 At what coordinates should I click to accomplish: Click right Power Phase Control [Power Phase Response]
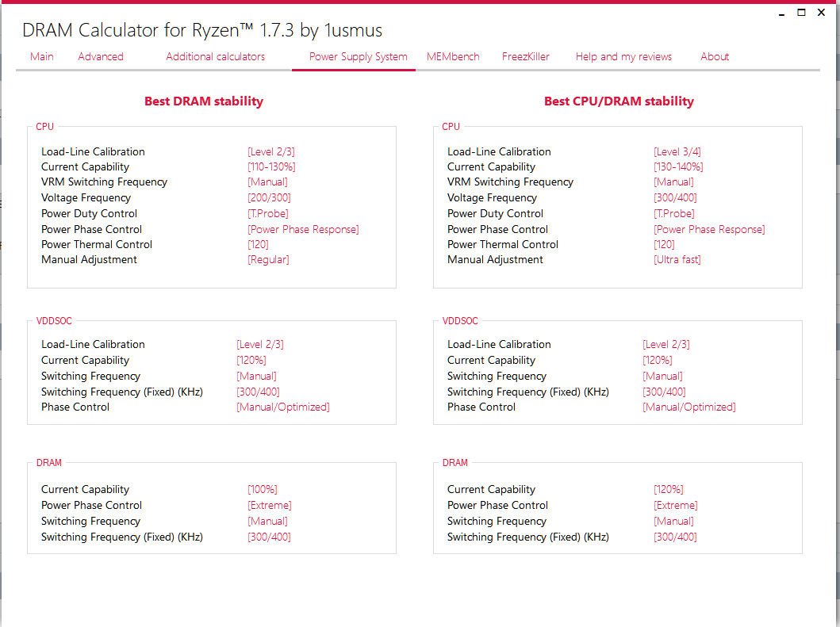(x=709, y=230)
